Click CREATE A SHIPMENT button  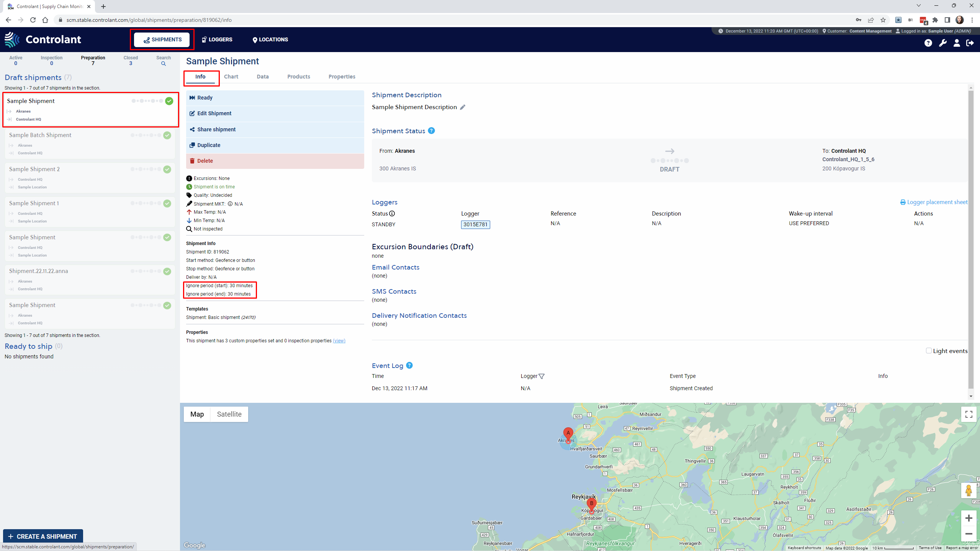43,536
